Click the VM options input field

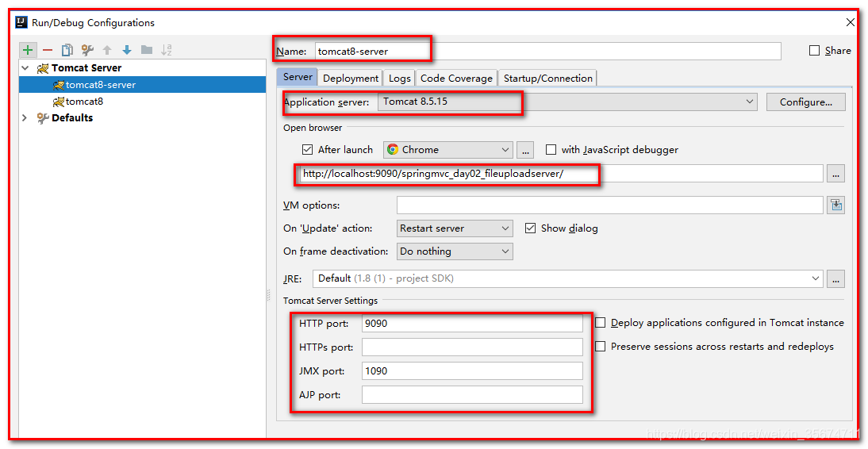[x=610, y=205]
